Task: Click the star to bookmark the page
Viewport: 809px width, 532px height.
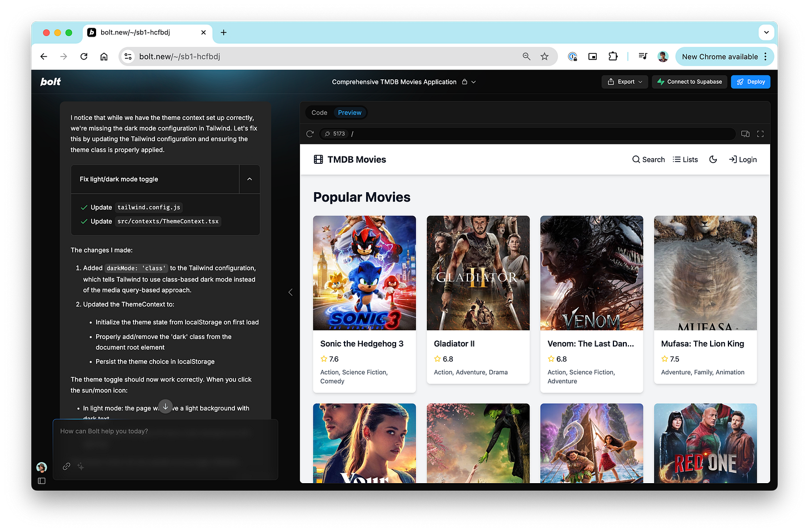Action: coord(545,56)
